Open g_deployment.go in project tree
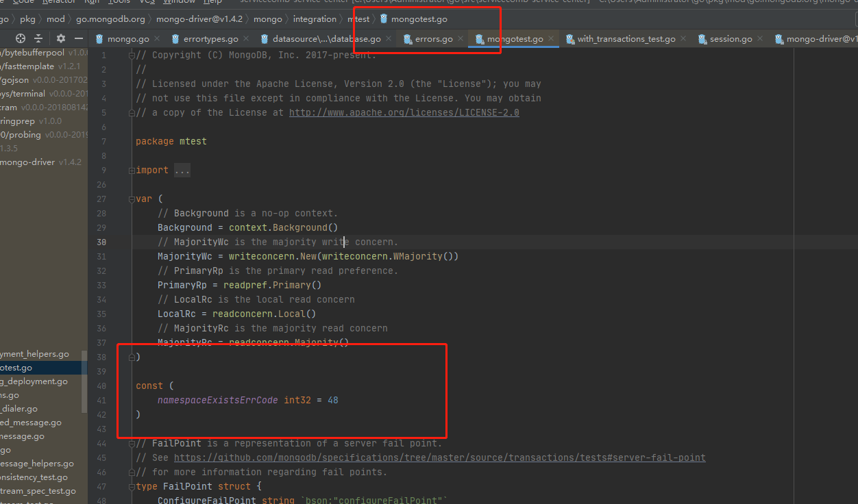Screen dimensions: 858x504 coord(34,381)
